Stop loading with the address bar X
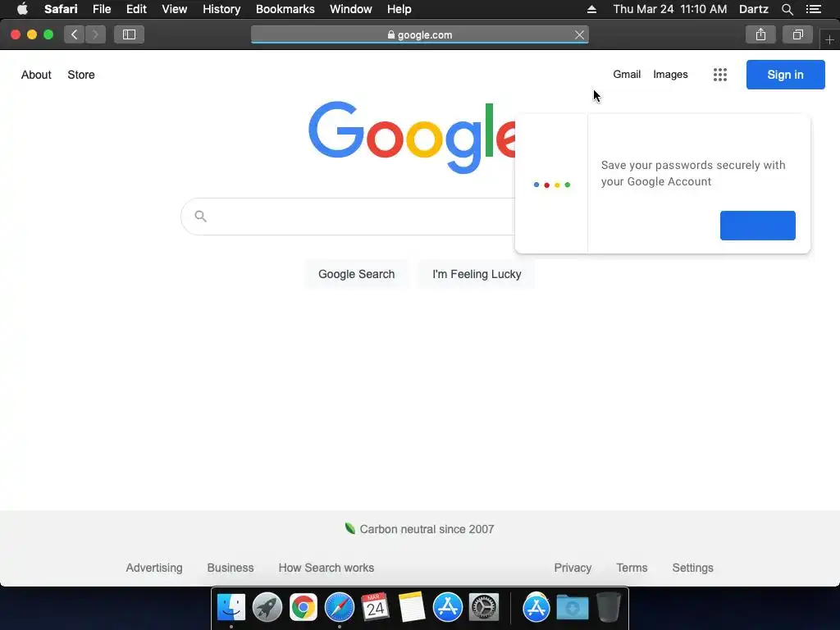The image size is (840, 630). (x=579, y=34)
